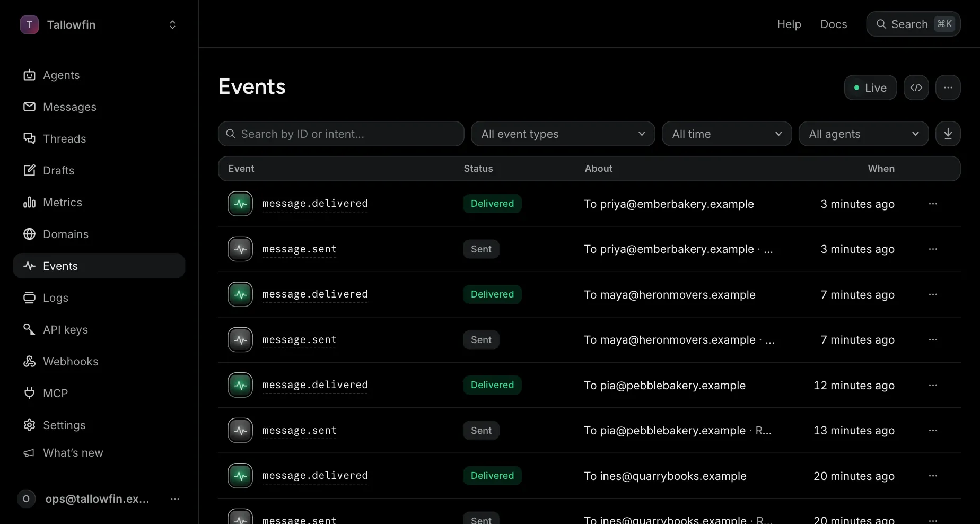
Task: Expand the All agents dropdown
Action: (863, 134)
